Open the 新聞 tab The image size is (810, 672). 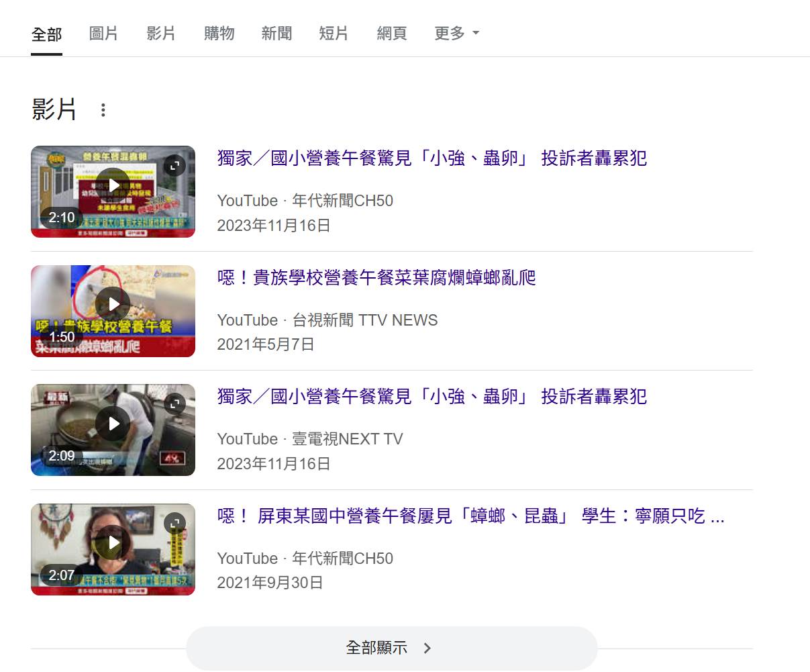point(276,34)
